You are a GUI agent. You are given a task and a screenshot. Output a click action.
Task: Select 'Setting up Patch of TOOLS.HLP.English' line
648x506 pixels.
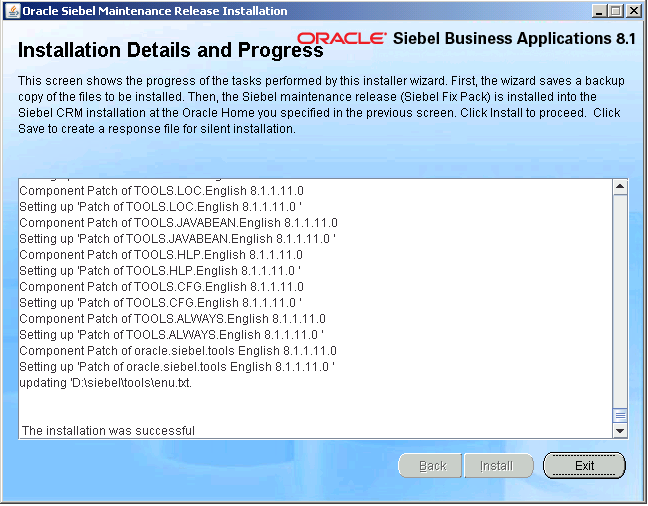[x=160, y=270]
